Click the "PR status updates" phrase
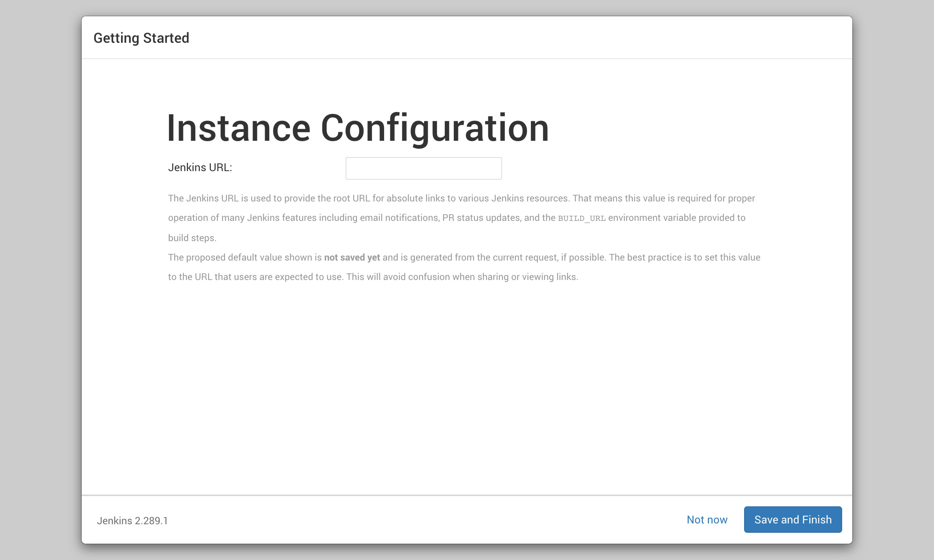 pyautogui.click(x=481, y=218)
